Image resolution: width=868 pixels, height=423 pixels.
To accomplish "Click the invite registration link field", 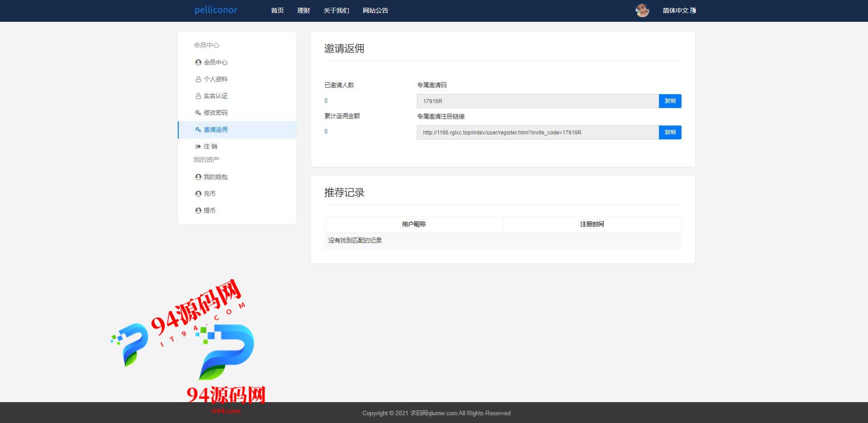I will [x=537, y=132].
